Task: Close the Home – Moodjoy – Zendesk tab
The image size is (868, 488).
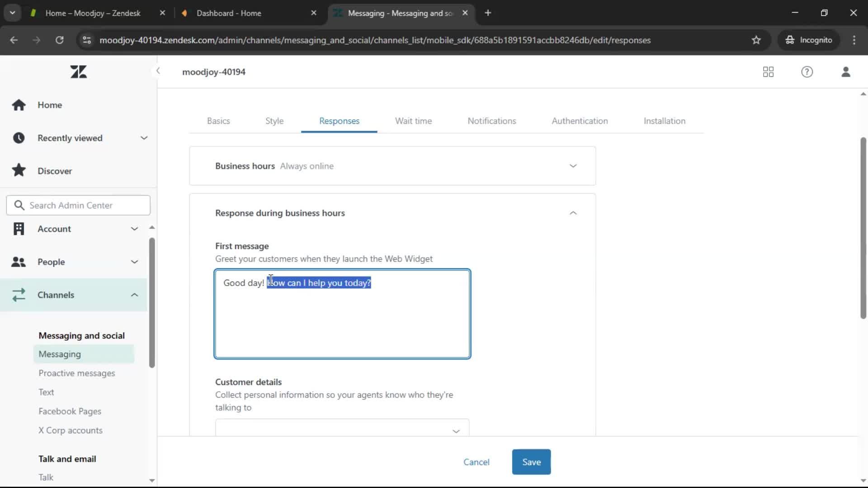Action: pos(162,13)
